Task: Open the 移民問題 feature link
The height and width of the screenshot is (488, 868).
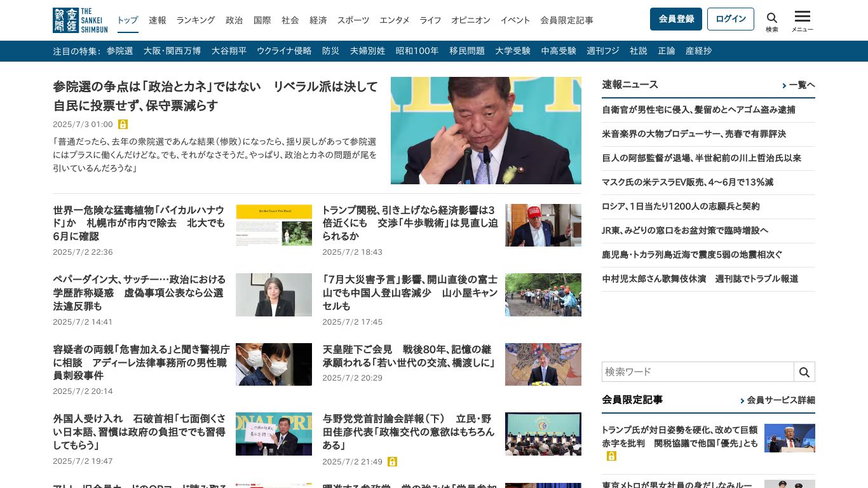Action: pyautogui.click(x=467, y=51)
